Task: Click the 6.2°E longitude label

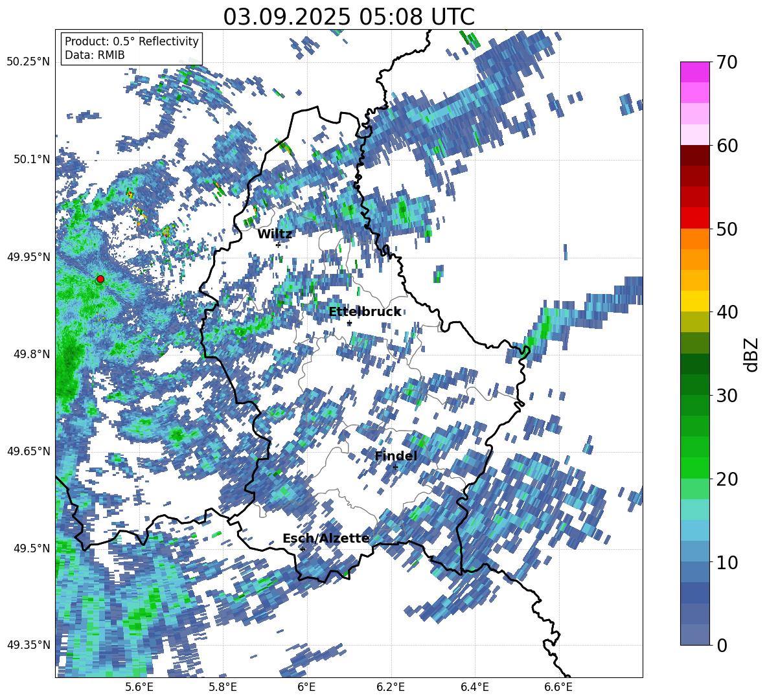Action: pos(391,687)
